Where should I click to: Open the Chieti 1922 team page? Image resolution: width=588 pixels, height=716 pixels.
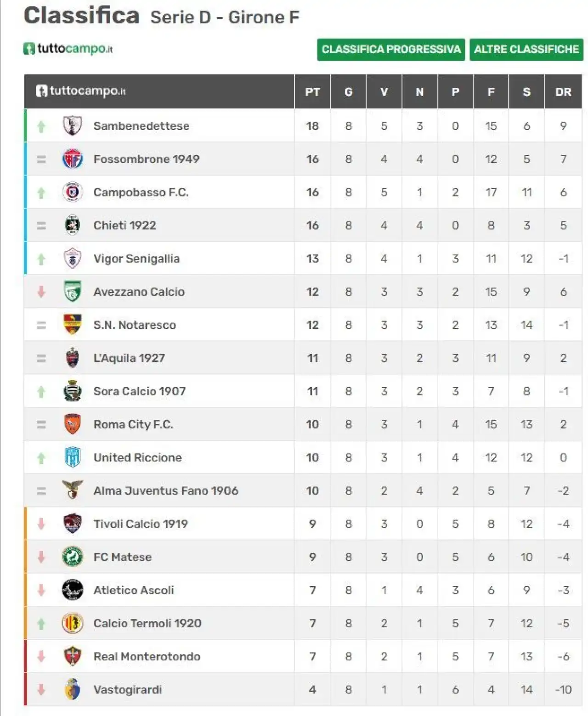point(124,225)
